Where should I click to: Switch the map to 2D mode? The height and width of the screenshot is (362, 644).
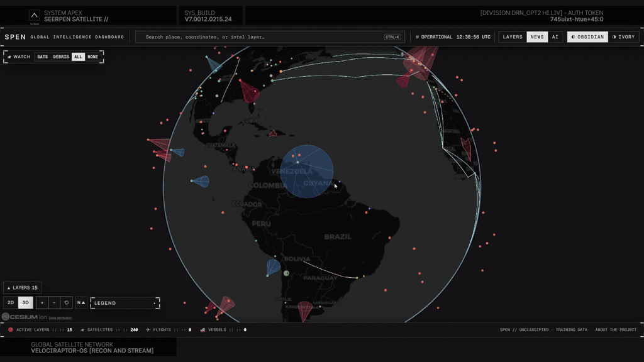[x=11, y=302]
